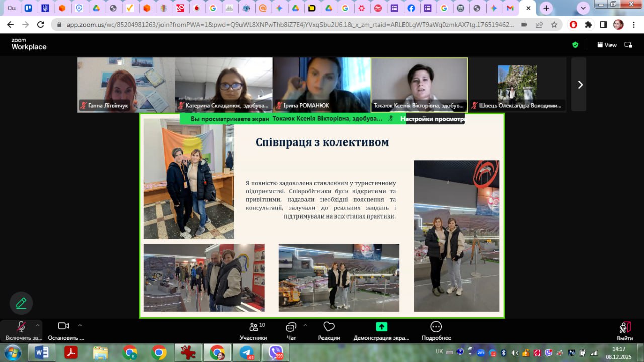
Task: Open video options arrow beside camera
Action: click(x=80, y=325)
